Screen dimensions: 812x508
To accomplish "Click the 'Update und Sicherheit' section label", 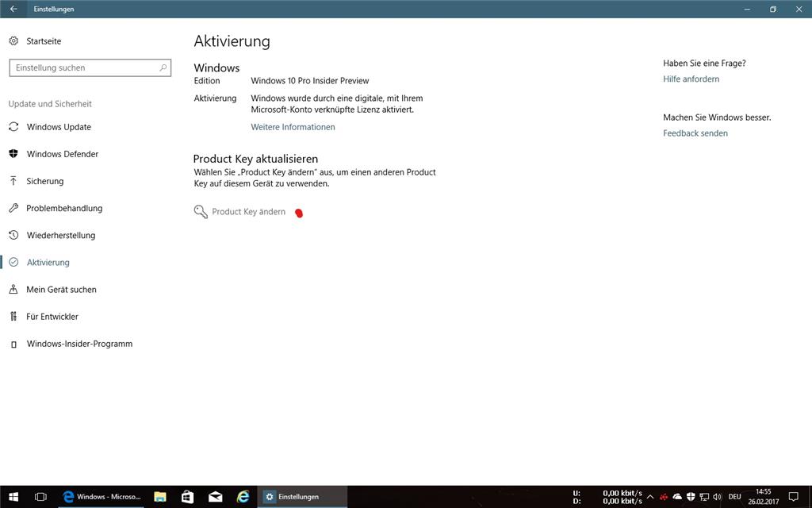I will (50, 104).
